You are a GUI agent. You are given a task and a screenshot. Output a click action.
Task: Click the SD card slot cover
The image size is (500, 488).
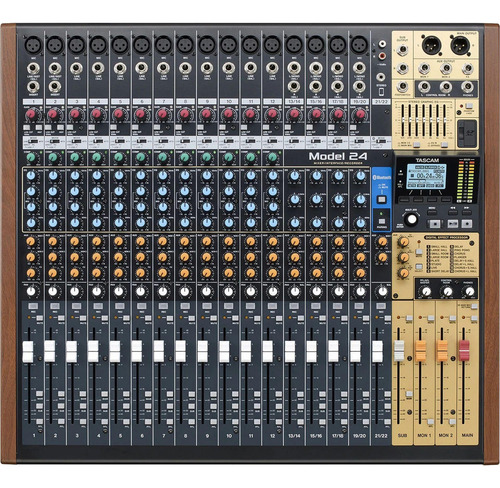point(467,133)
